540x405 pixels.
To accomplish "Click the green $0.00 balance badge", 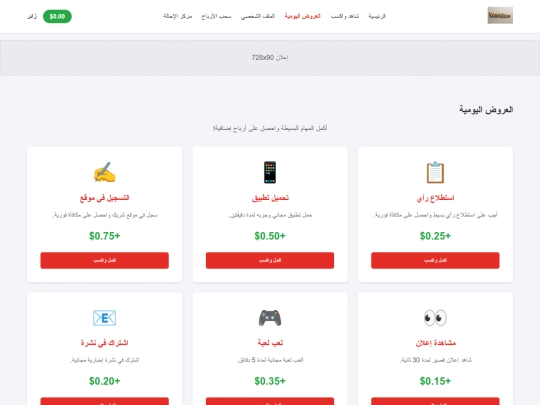I will click(x=57, y=16).
